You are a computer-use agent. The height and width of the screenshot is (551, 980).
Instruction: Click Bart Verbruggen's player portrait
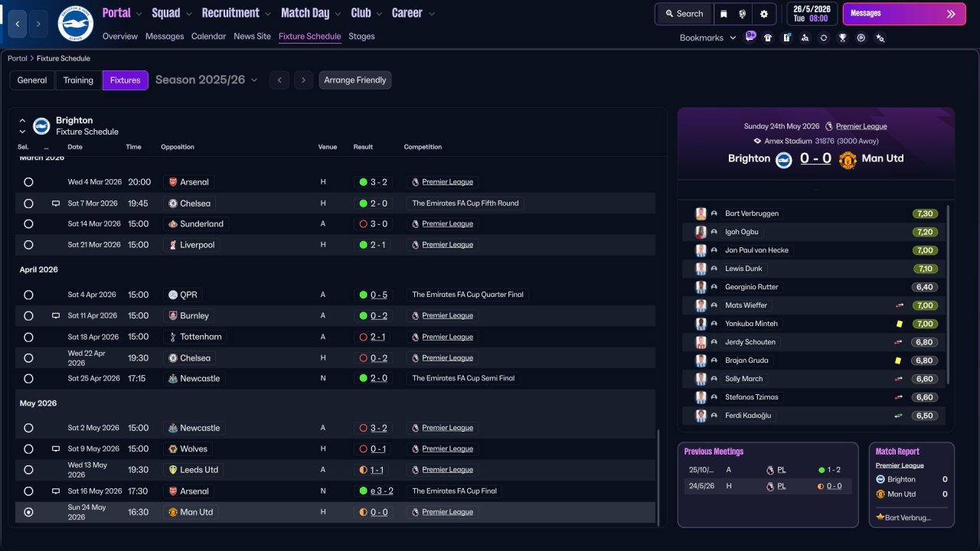tap(701, 214)
